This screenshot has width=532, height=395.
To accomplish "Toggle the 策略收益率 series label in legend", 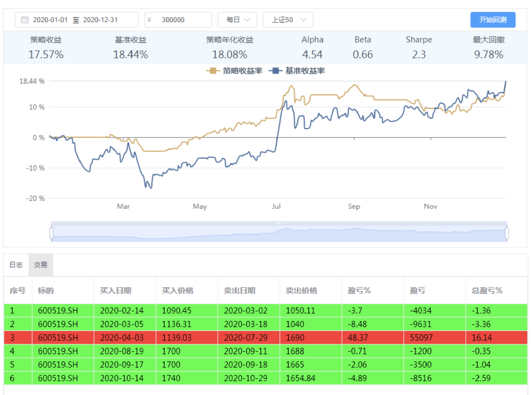I will (x=242, y=71).
